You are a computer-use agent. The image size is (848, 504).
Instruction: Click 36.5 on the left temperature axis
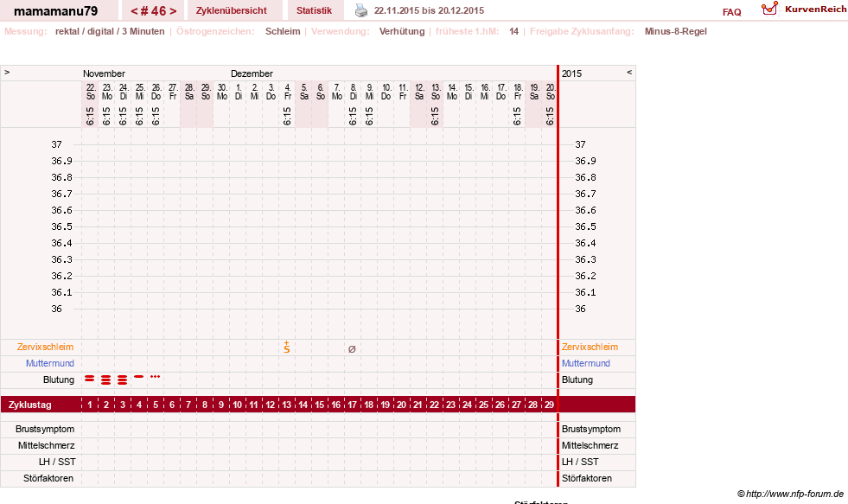coord(61,226)
